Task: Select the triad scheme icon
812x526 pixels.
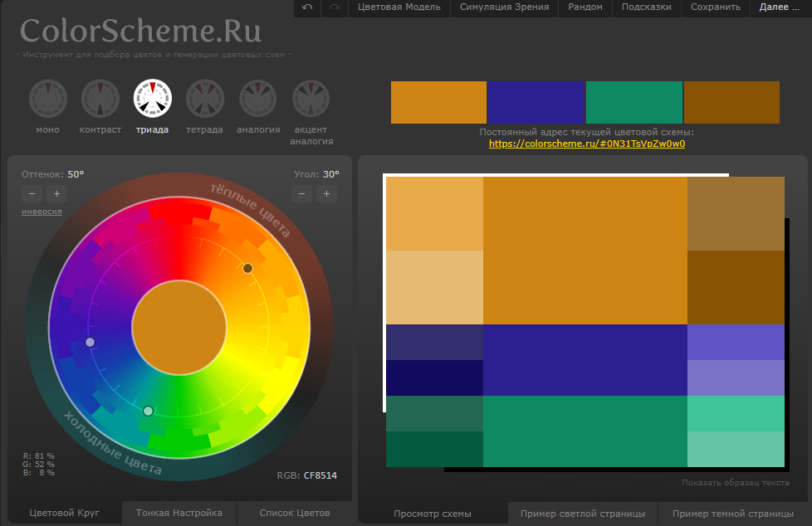Action: coord(152,99)
